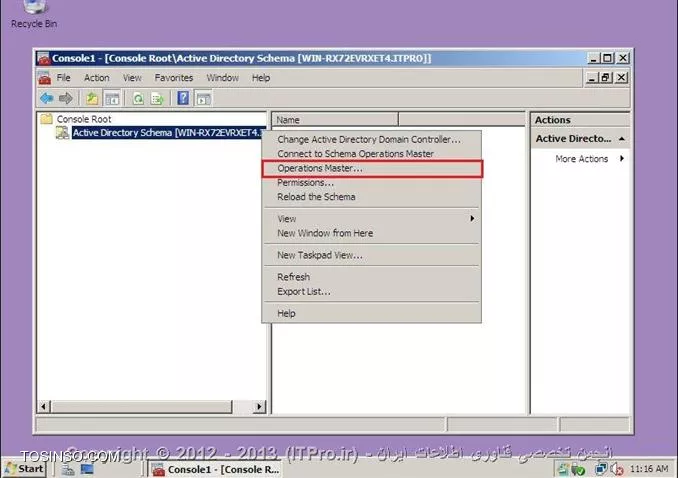Click the Actions pane header
The height and width of the screenshot is (478, 678).
[580, 120]
